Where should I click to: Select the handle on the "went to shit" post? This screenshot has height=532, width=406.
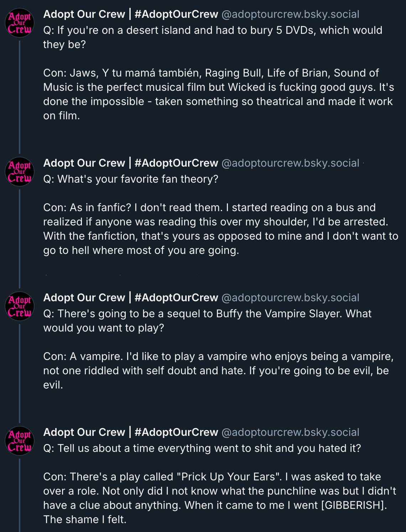(290, 432)
